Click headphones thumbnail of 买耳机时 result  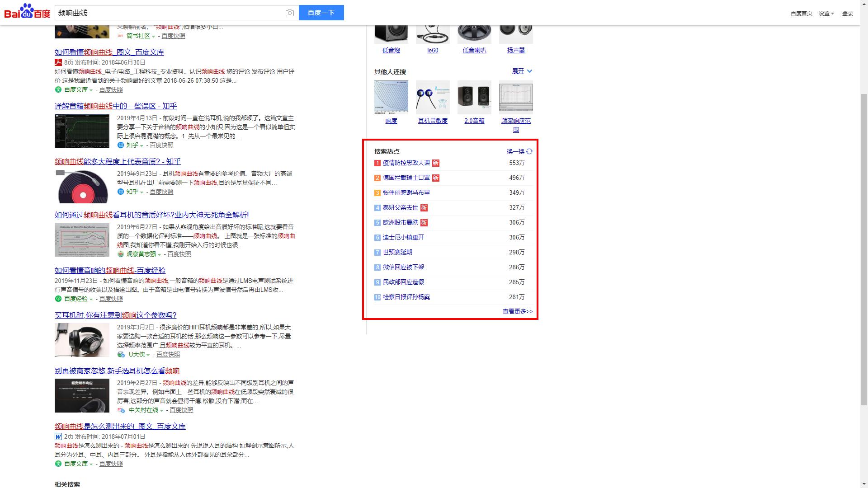pos(82,340)
